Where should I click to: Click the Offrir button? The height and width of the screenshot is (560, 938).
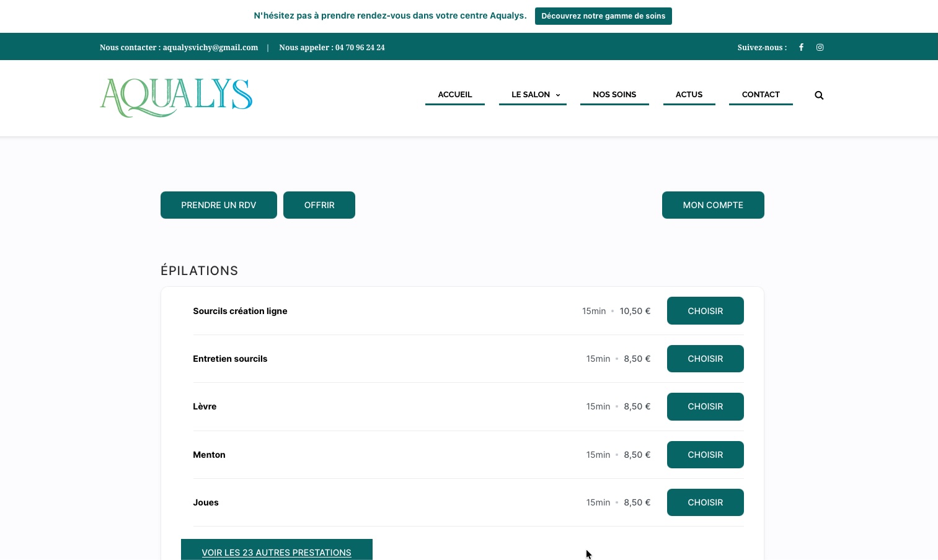point(319,205)
